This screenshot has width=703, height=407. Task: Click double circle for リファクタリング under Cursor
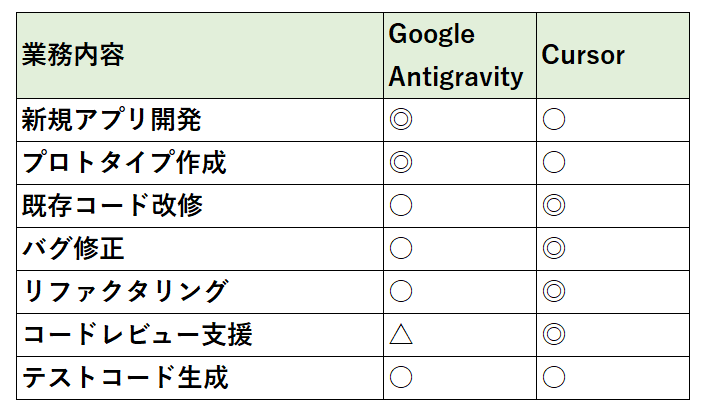point(554,291)
